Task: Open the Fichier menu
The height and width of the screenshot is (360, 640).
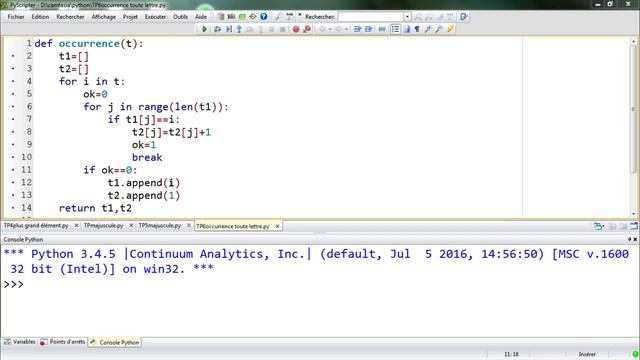Action: (x=16, y=17)
